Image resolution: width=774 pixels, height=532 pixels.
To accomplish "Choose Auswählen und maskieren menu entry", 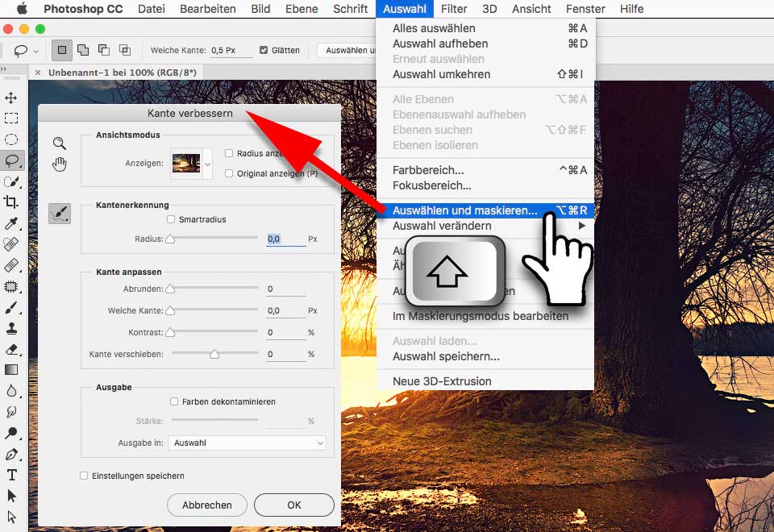I will click(x=485, y=210).
